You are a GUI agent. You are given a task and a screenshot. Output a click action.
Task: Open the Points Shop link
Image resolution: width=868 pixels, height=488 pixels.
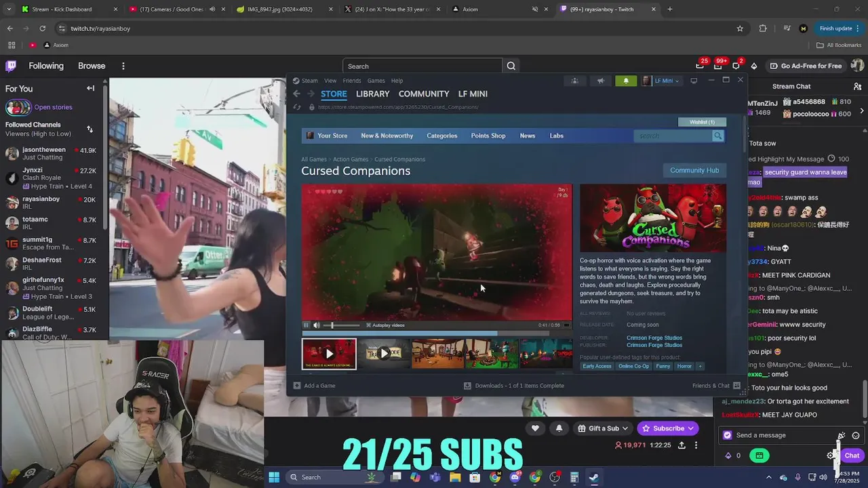488,136
